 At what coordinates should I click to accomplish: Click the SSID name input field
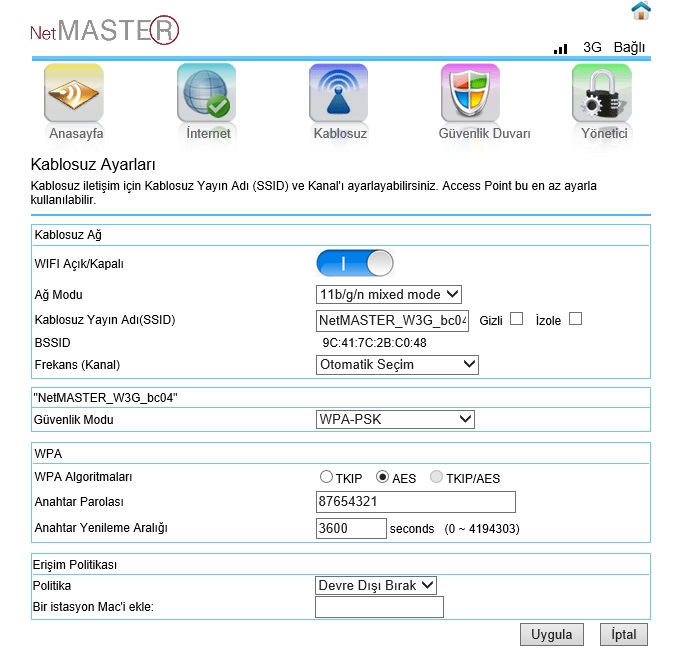pos(392,321)
